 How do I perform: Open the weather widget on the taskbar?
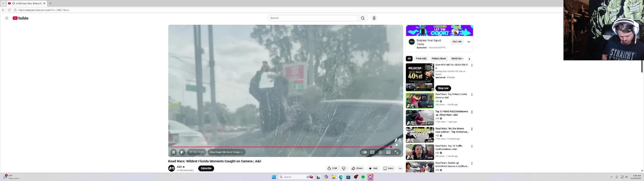(x=11, y=177)
